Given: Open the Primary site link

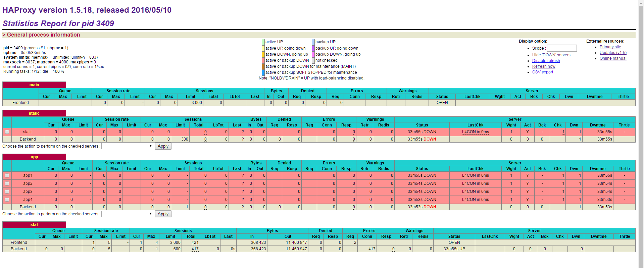Looking at the screenshot, I should tap(610, 47).
